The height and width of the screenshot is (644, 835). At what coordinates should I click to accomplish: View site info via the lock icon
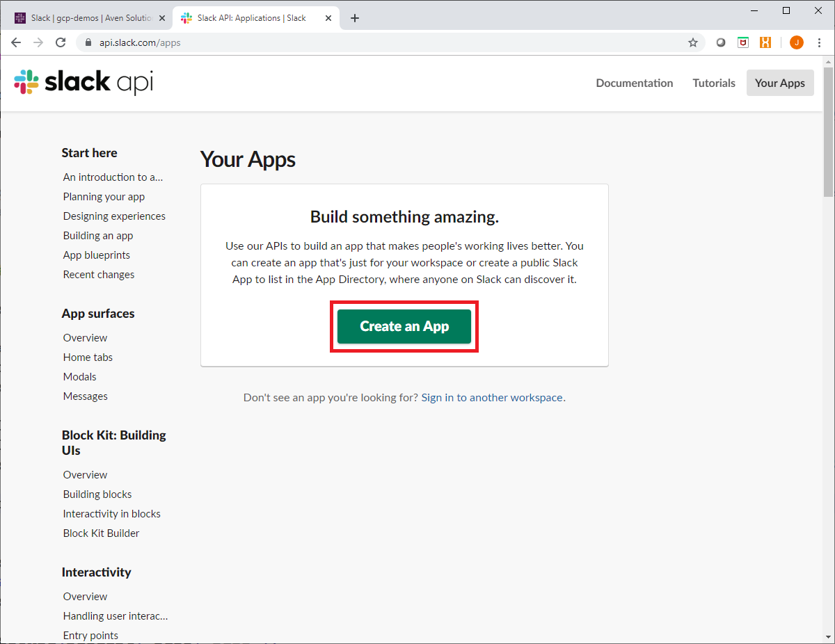(x=88, y=42)
